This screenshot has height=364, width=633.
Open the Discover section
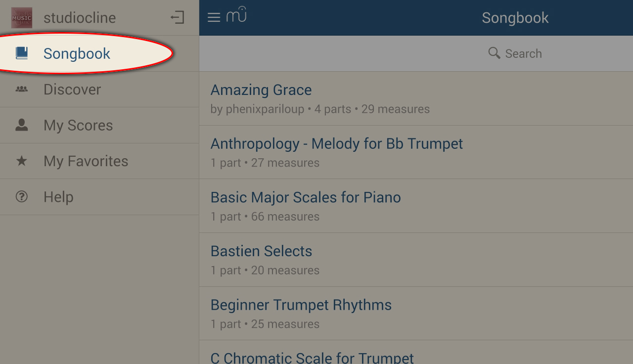click(72, 90)
